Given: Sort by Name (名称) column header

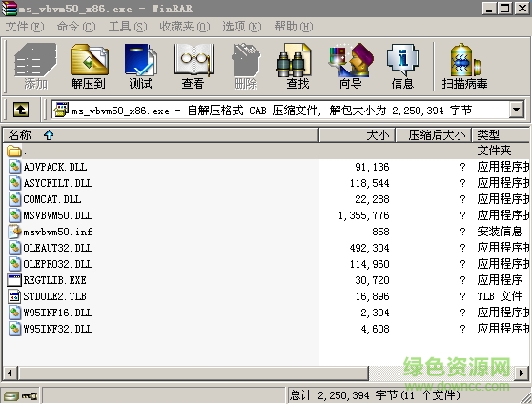Looking at the screenshot, I should tap(161, 135).
